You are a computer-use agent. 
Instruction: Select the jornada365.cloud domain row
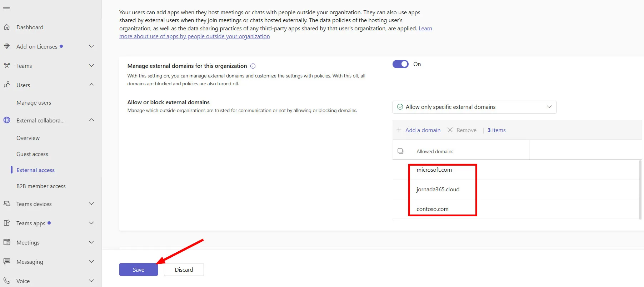pos(515,190)
